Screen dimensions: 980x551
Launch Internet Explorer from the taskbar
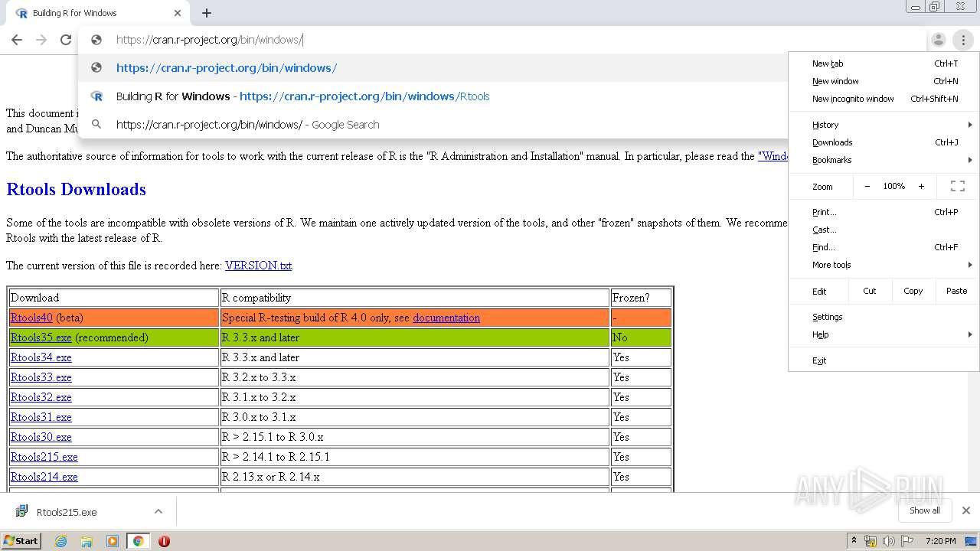tap(61, 541)
